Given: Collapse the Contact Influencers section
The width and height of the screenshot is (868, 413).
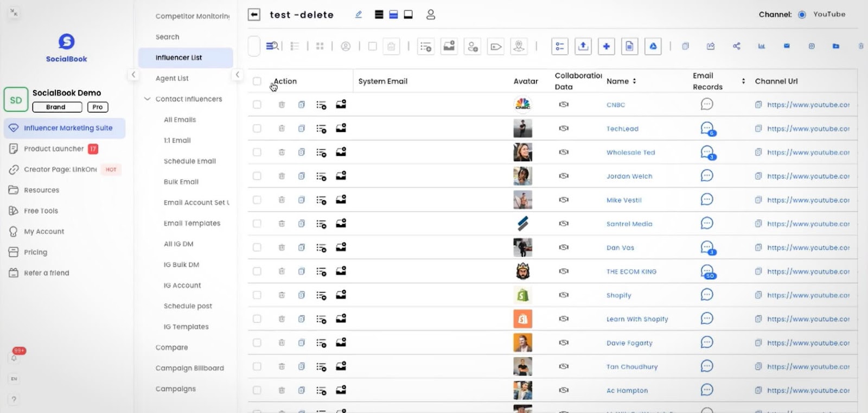Looking at the screenshot, I should pos(147,99).
